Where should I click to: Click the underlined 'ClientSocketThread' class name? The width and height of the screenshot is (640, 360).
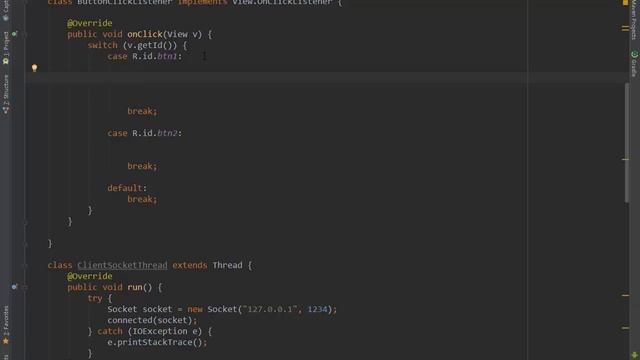[122, 265]
